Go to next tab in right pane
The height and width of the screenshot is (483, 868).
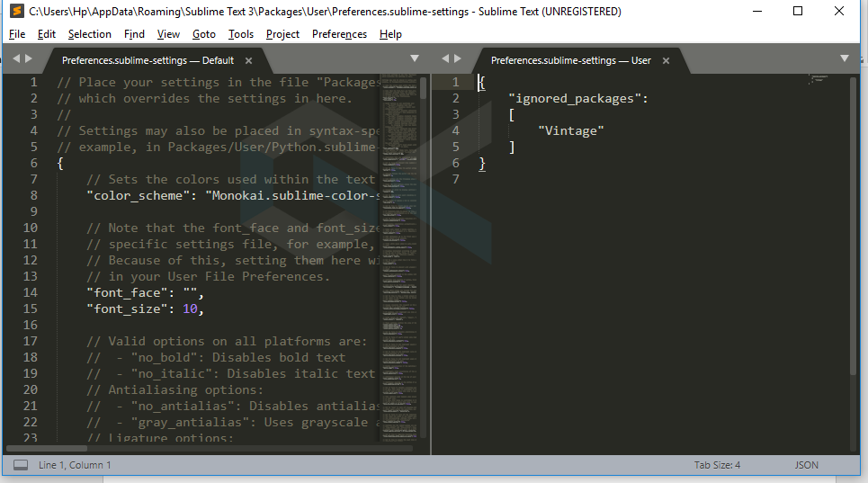[458, 58]
